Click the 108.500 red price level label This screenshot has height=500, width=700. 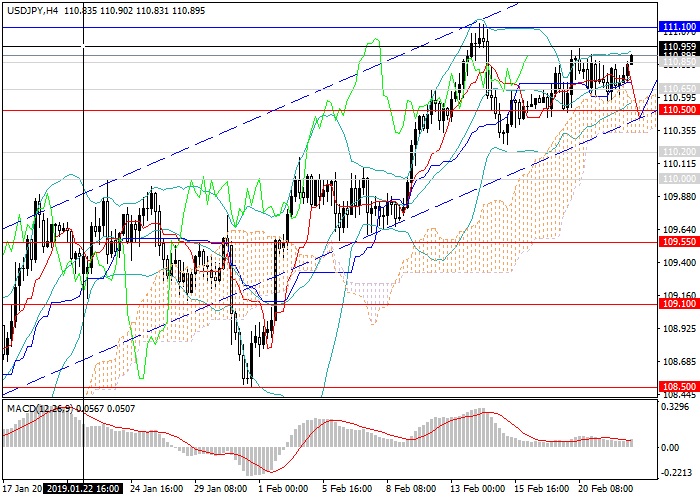pos(679,386)
